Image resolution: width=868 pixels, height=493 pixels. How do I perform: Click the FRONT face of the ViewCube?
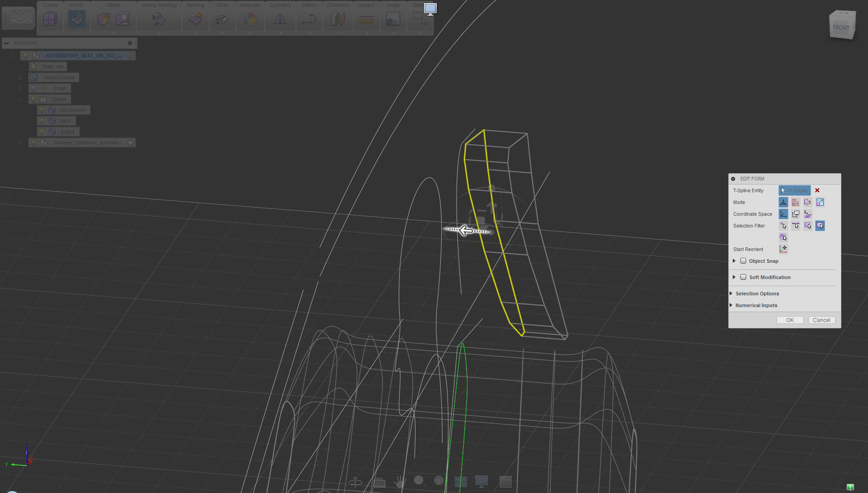coord(841,28)
